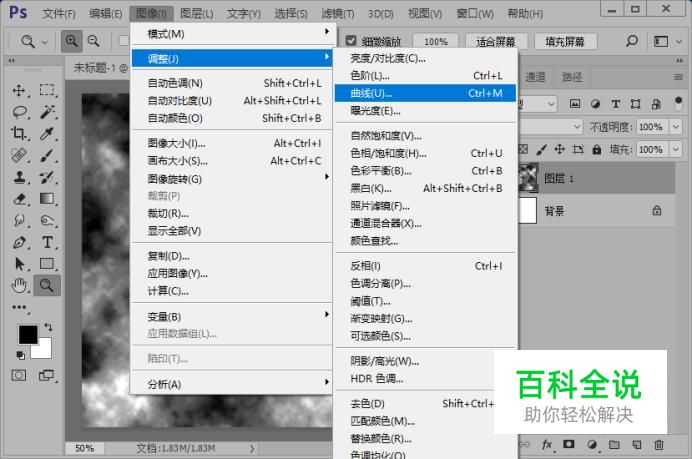692x459 pixels.
Task: Click the 适合屏幕 fit screen button
Action: [496, 41]
